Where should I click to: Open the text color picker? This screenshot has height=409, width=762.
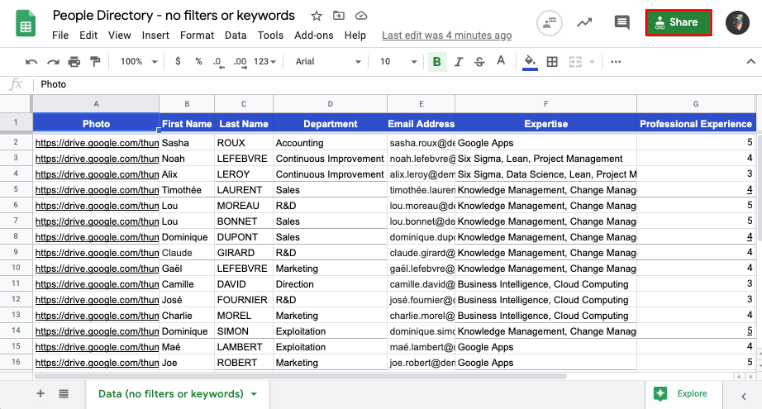(501, 61)
